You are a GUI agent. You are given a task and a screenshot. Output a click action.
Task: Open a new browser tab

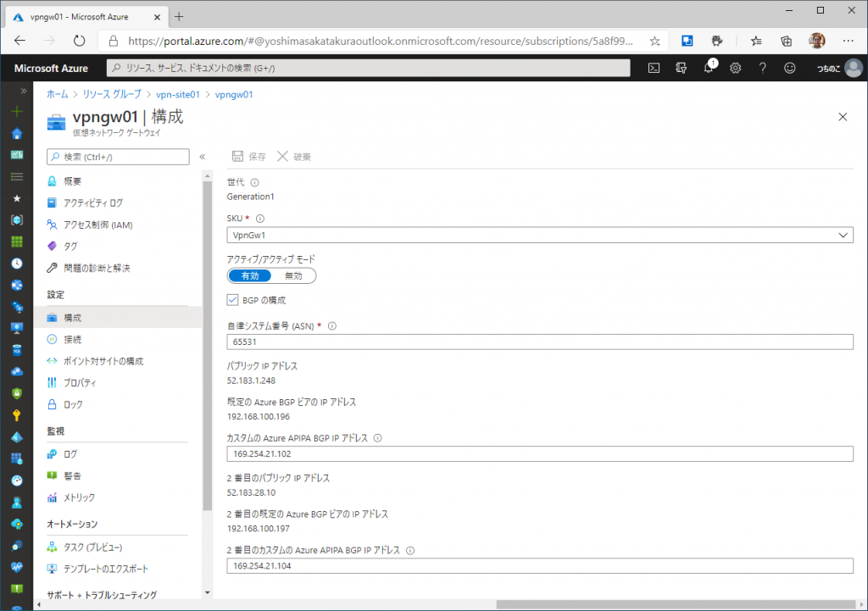point(179,17)
